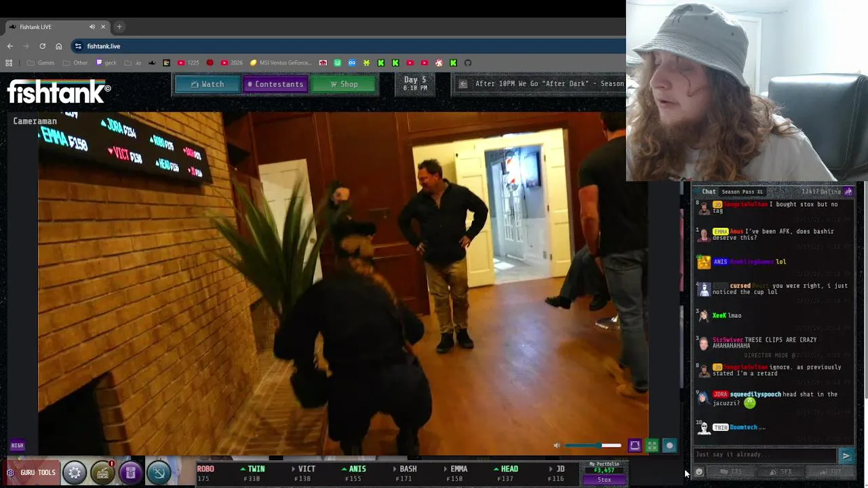This screenshot has height=488, width=868.
Task: Open the purple item box icon
Action: point(130,472)
